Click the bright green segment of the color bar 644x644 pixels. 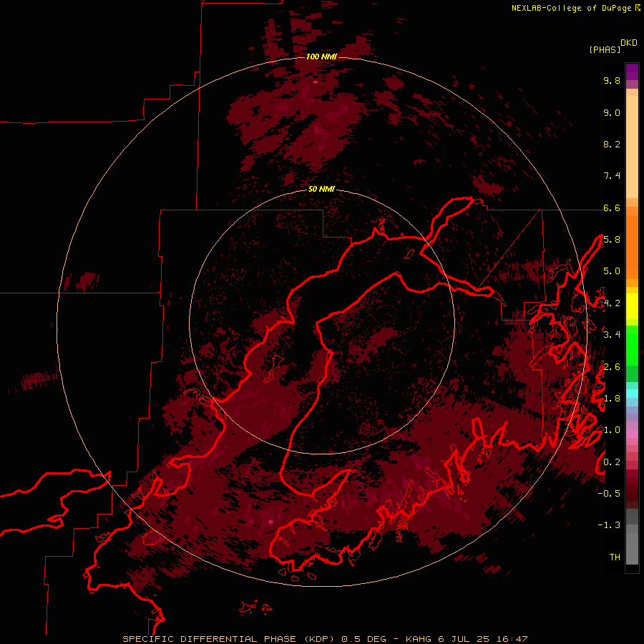pyautogui.click(x=632, y=346)
